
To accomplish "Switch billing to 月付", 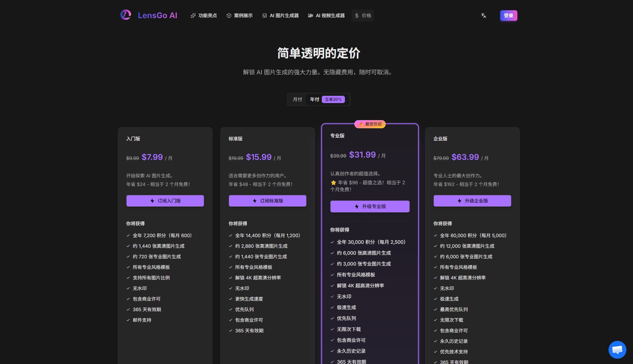I will pos(297,99).
